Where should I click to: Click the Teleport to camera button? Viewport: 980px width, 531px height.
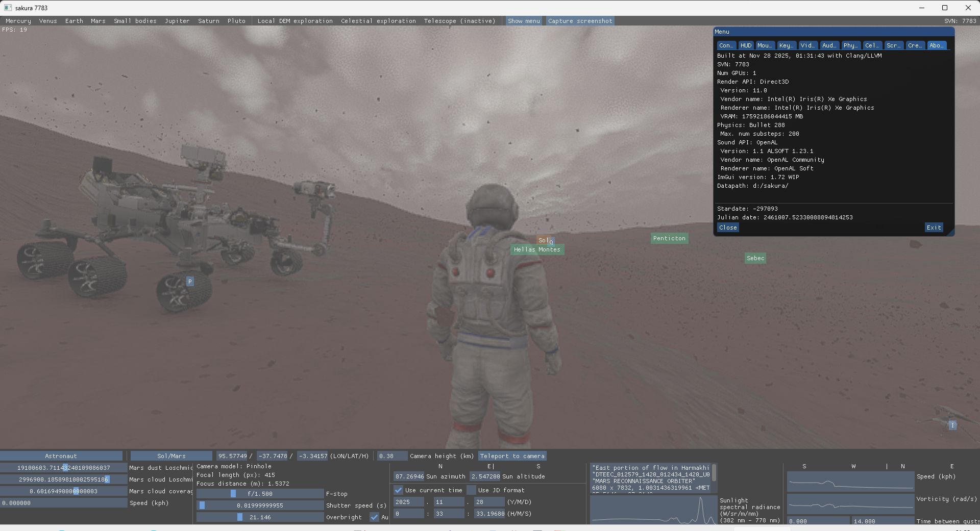[512, 456]
